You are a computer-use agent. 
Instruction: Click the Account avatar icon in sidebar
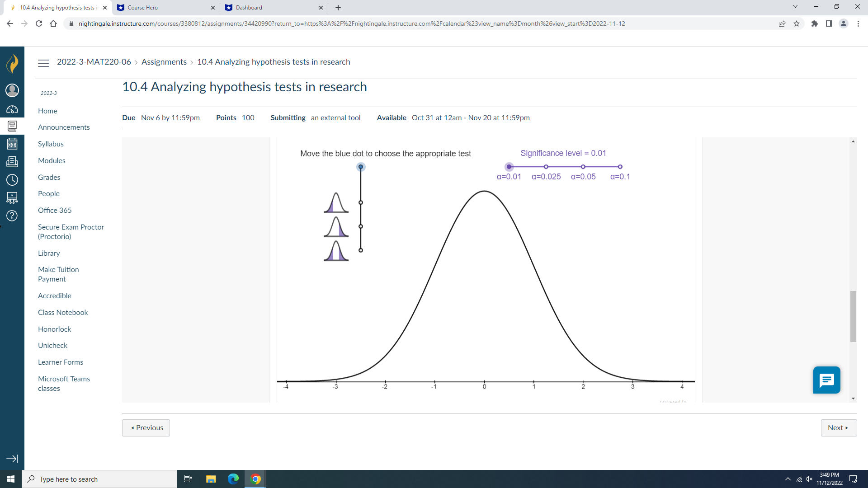(12, 90)
